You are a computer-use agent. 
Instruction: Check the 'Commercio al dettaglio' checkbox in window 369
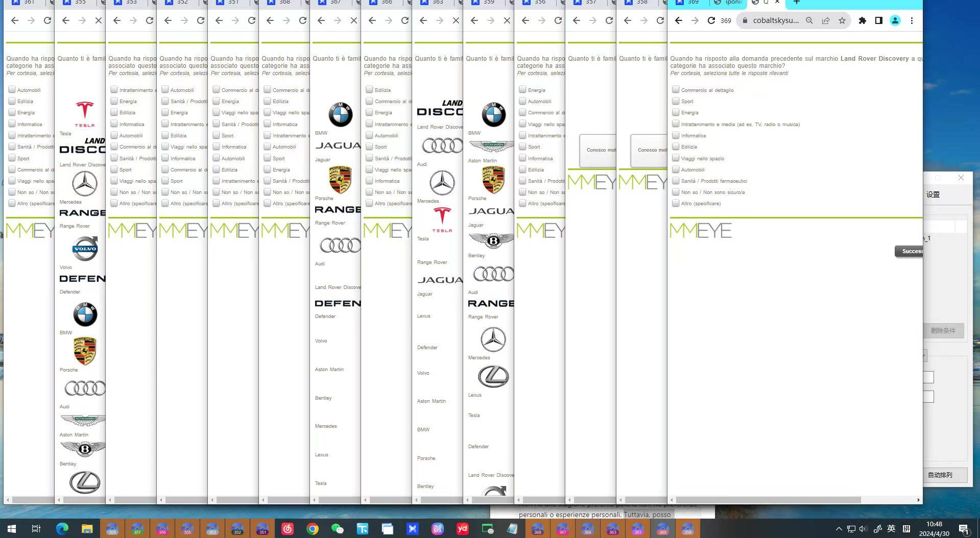pyautogui.click(x=676, y=90)
